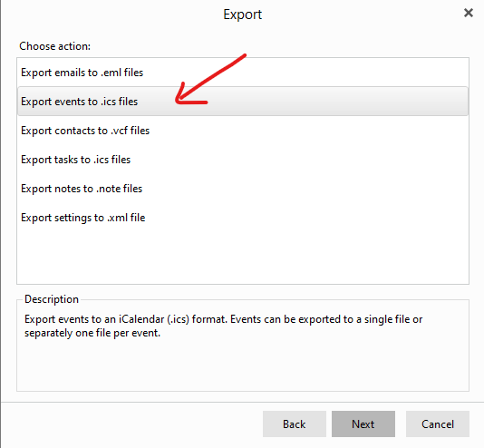484x448 pixels.
Task: Click the Choose action label
Action: (54, 46)
